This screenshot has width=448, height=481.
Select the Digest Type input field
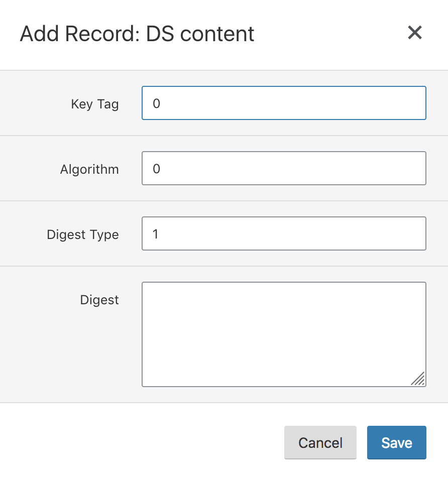click(284, 233)
